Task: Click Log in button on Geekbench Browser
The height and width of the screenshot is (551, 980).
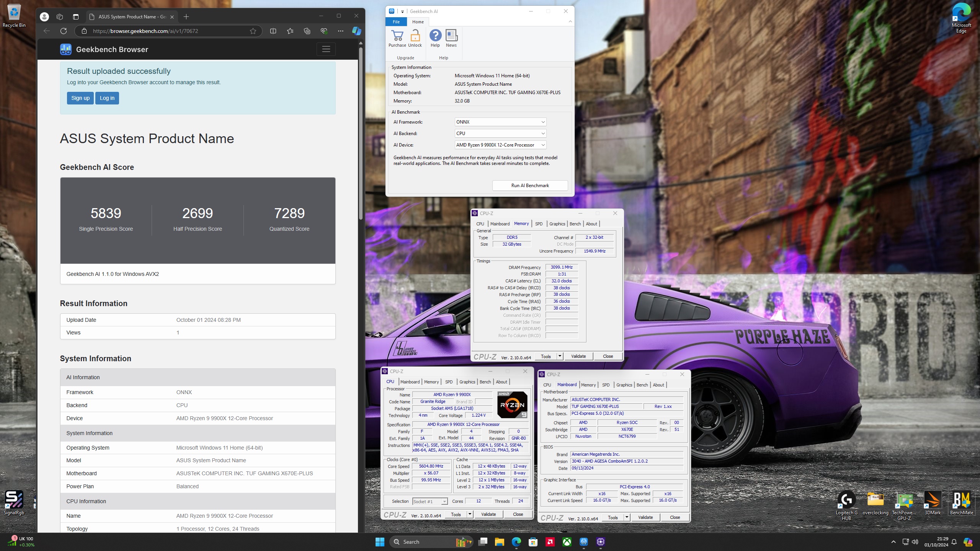Action: (x=107, y=98)
